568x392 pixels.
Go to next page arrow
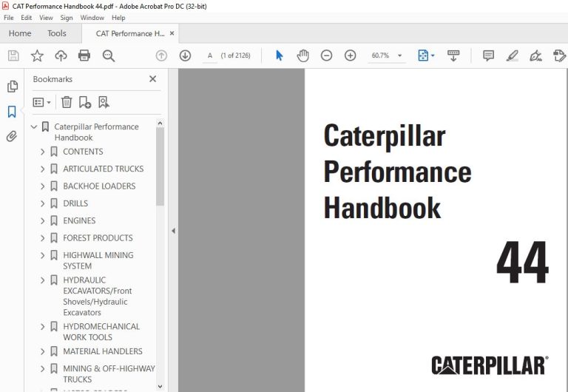pyautogui.click(x=185, y=55)
